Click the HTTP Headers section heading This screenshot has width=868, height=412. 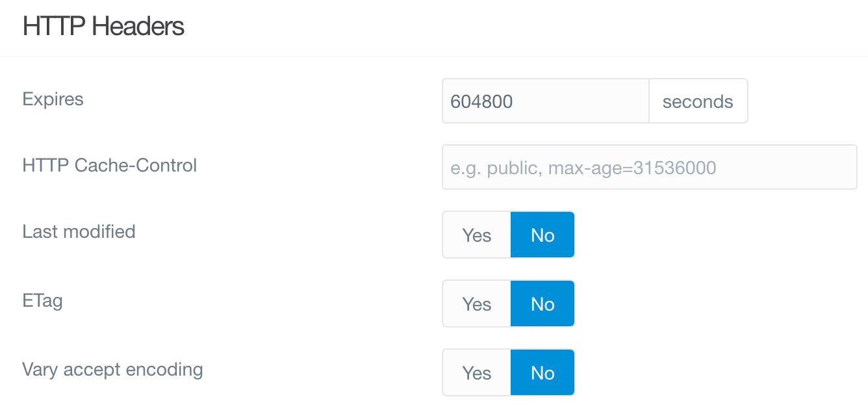(x=103, y=27)
